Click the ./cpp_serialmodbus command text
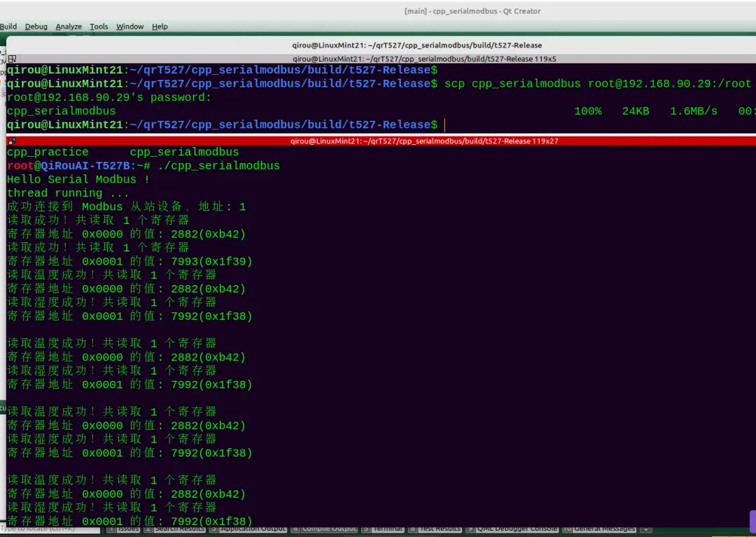The image size is (756, 537). pyautogui.click(x=218, y=166)
